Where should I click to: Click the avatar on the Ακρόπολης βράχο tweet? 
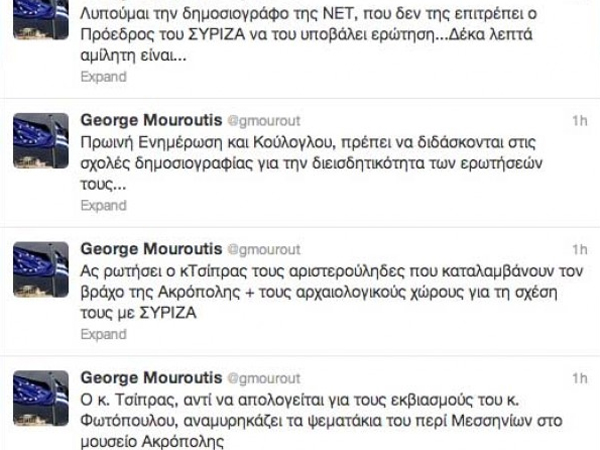(39, 268)
